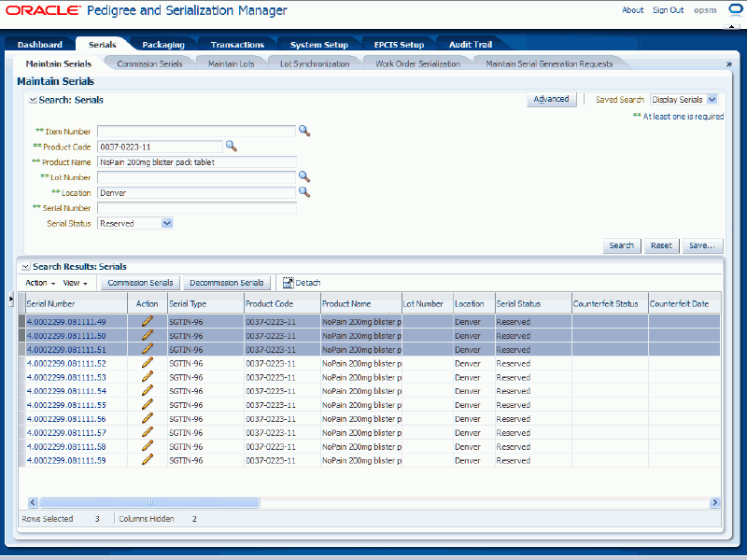Open Product Code search lookup icon
Image resolution: width=747 pixels, height=560 pixels.
click(231, 147)
